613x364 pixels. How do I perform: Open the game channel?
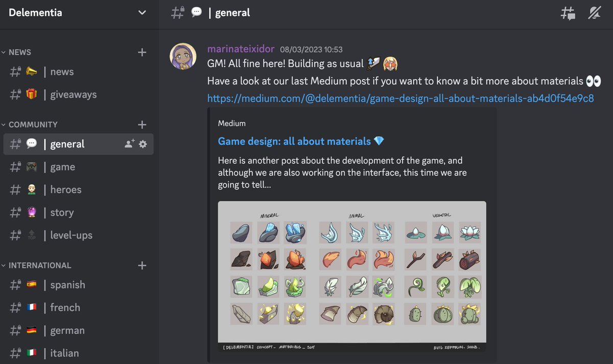pos(78,167)
